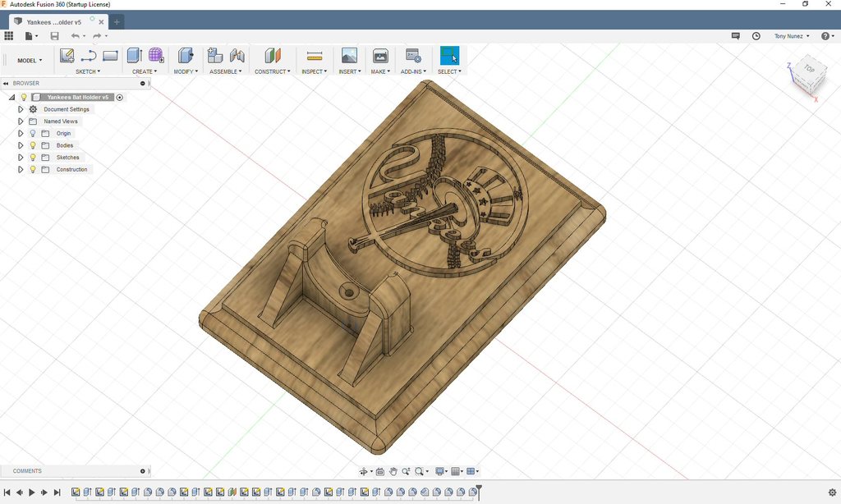
Task: Open the notifications chat icon
Action: [x=735, y=36]
